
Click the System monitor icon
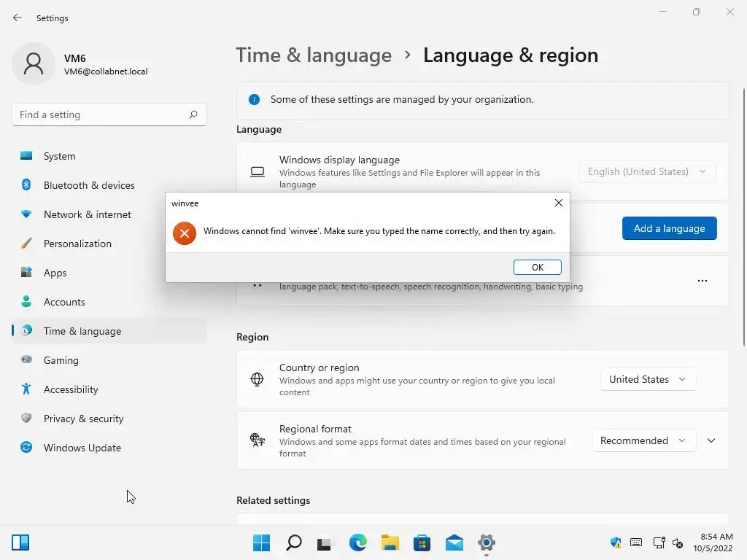[x=26, y=156]
